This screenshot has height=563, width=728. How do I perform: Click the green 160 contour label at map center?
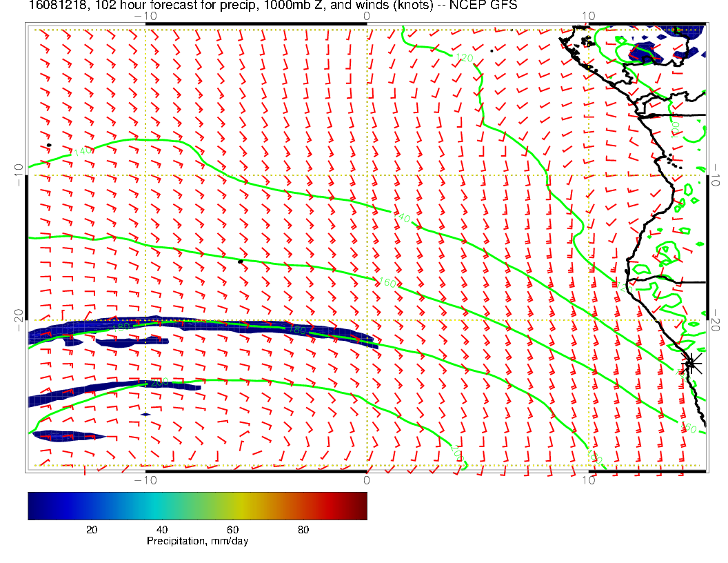tap(387, 282)
